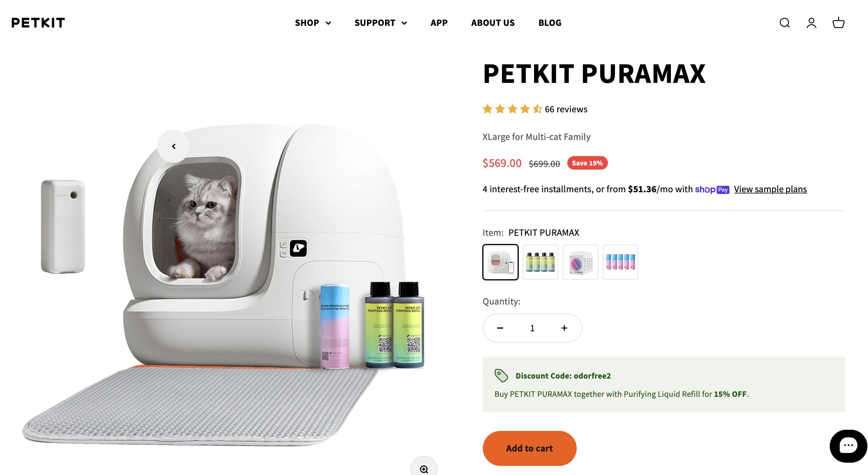Open the live chat bubble

[x=848, y=446]
